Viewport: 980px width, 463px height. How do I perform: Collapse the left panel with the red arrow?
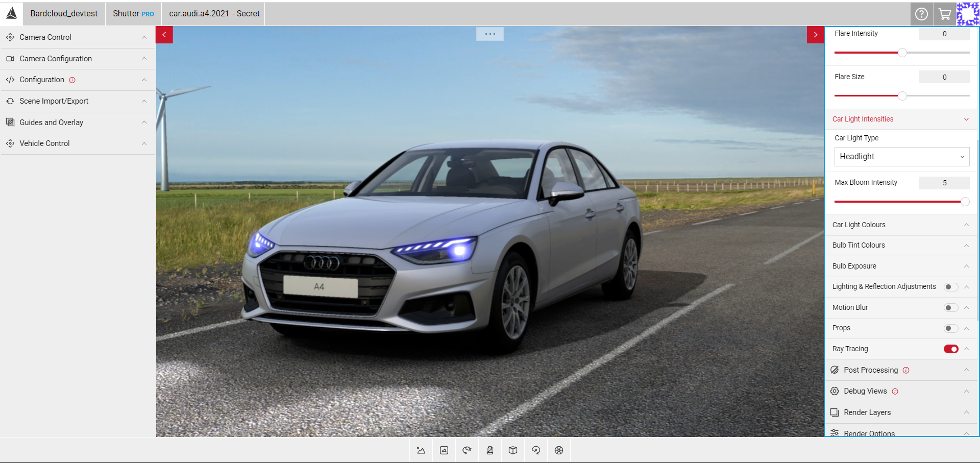point(164,35)
